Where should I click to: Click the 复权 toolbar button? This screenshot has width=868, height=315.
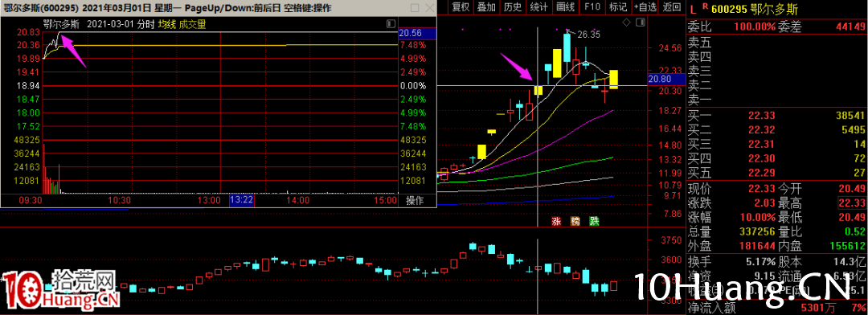click(x=461, y=6)
